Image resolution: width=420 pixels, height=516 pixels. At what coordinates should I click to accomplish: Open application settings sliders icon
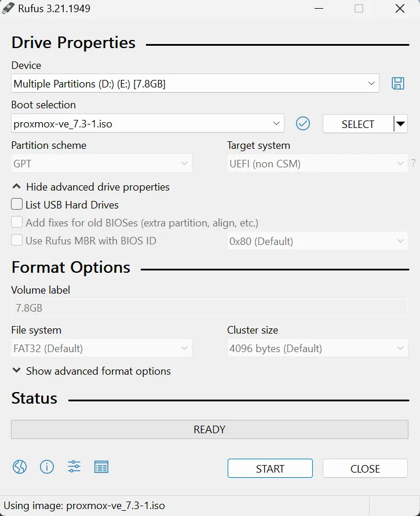click(x=74, y=467)
